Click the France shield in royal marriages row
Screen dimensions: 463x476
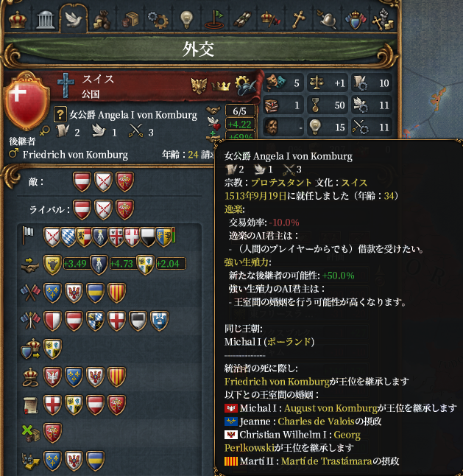(74, 377)
